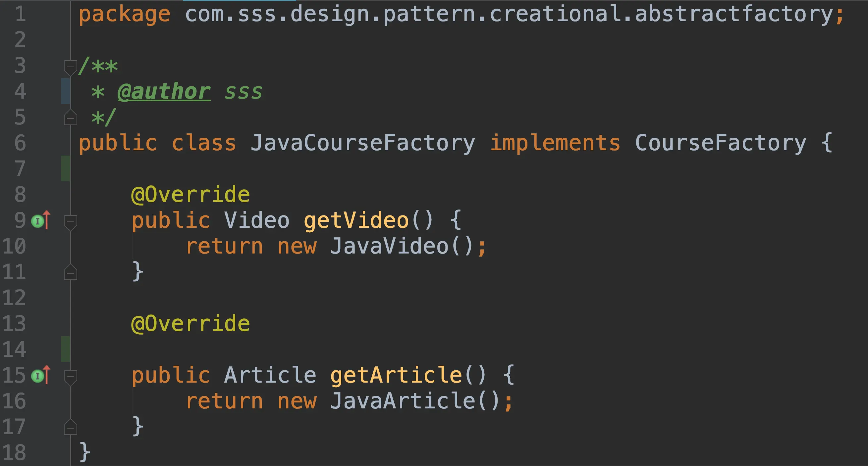
Task: Click the fold end marker closing getVideo
Action: [71, 272]
